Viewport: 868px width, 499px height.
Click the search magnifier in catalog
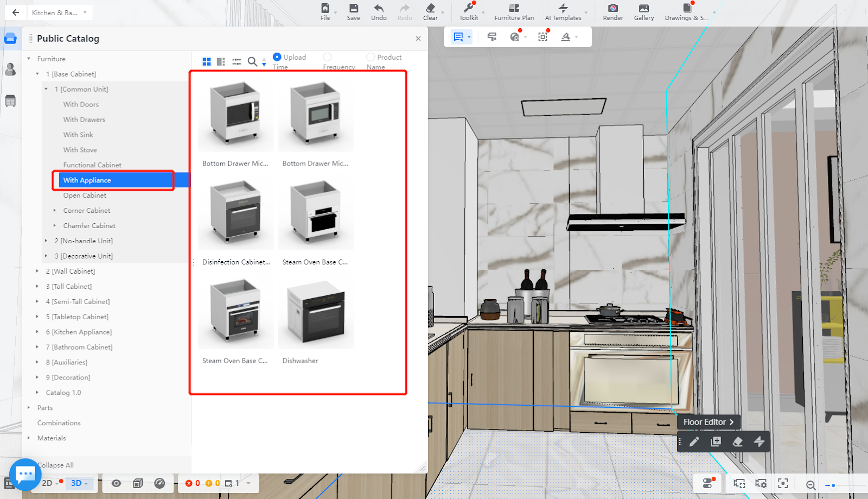[252, 62]
